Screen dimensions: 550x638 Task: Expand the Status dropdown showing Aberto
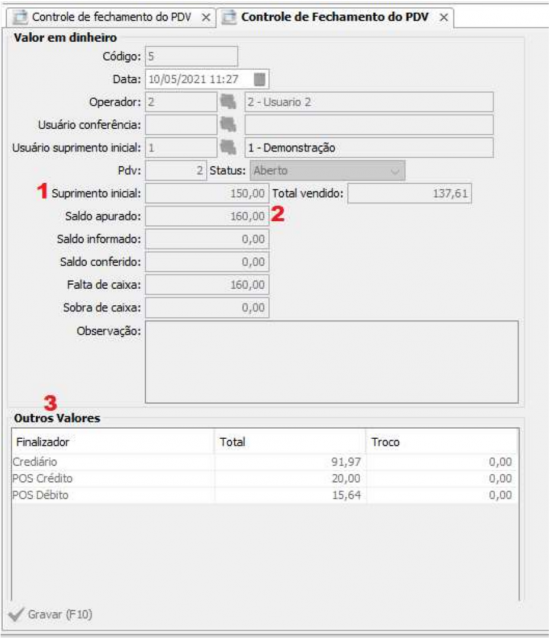point(327,170)
